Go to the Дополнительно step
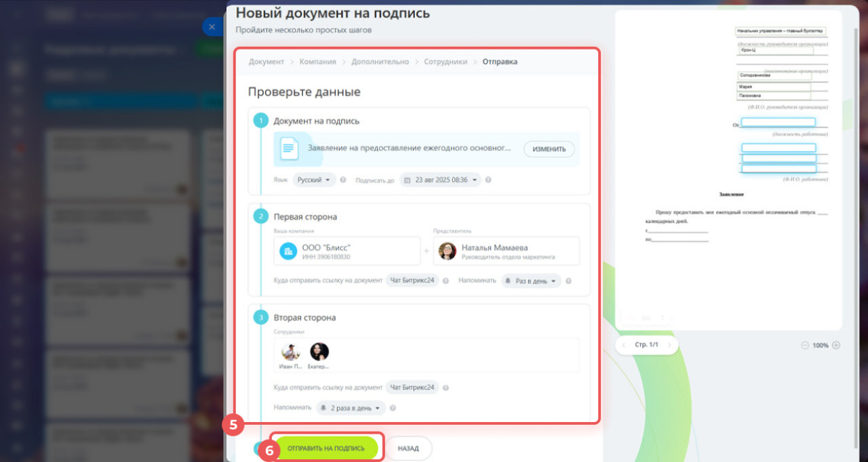The image size is (868, 462). [380, 62]
